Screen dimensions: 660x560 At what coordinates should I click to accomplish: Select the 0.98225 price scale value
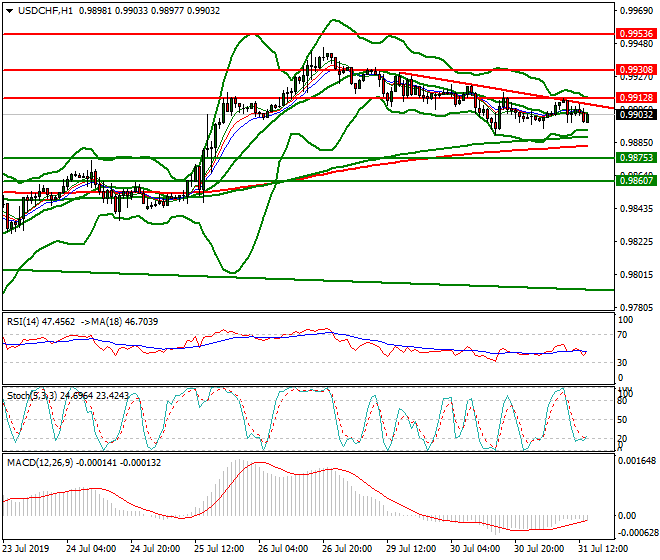coord(636,242)
